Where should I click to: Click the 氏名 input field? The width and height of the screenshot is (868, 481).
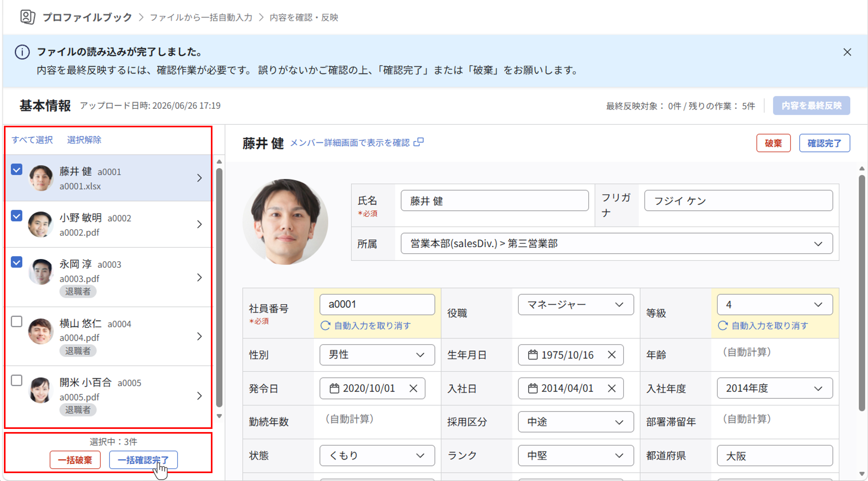[495, 201]
